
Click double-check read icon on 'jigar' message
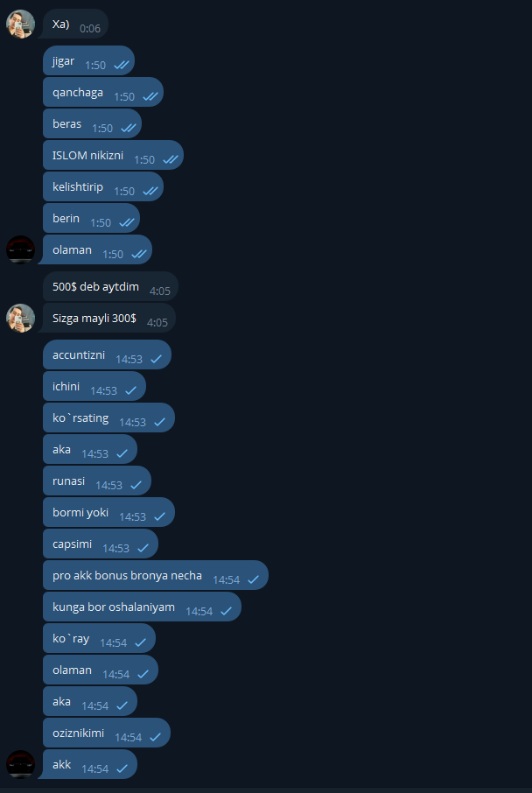122,66
